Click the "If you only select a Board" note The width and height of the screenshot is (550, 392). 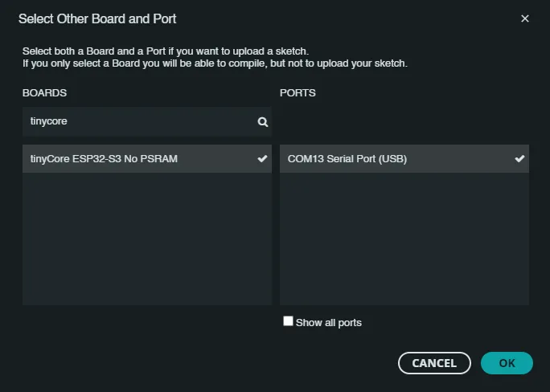[x=215, y=63]
